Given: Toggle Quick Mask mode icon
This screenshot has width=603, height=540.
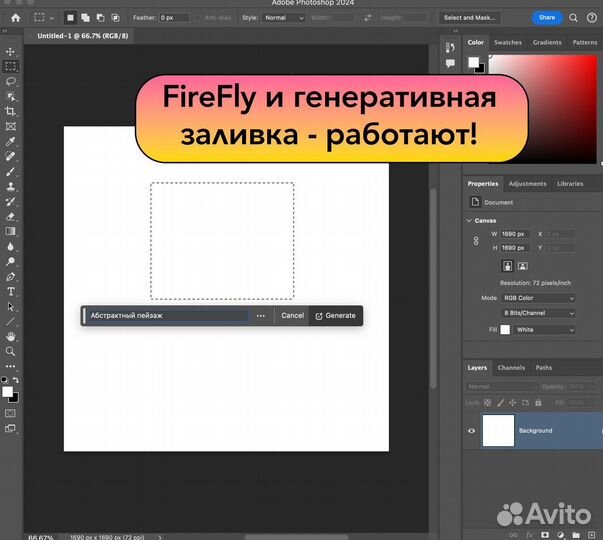Looking at the screenshot, I should (x=10, y=413).
